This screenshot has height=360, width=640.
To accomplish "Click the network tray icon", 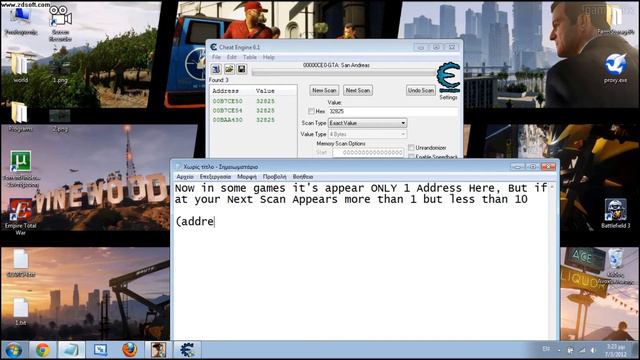I will coord(582,350).
